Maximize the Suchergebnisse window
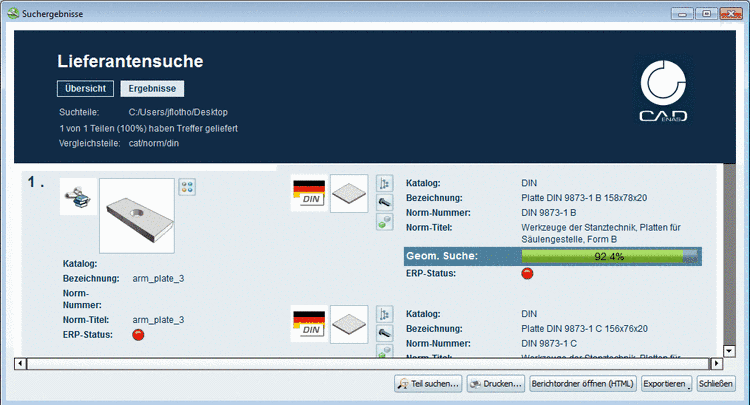Image resolution: width=750 pixels, height=405 pixels. [x=706, y=13]
